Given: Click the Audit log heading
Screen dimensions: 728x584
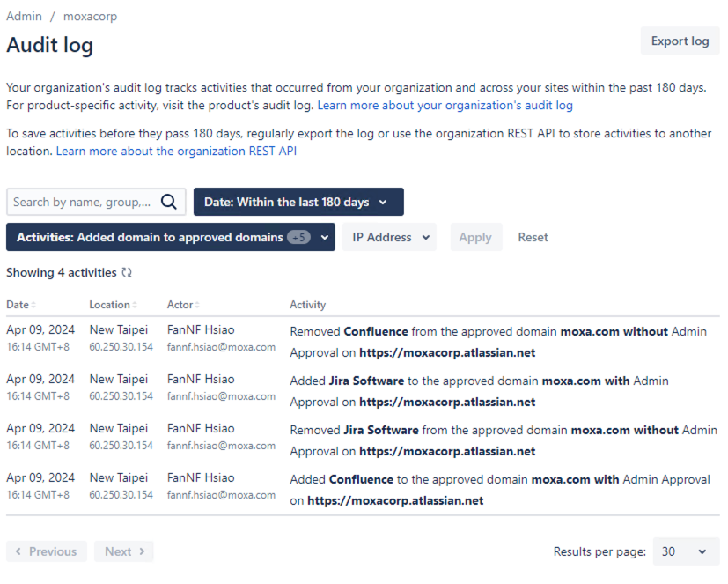Looking at the screenshot, I should (x=49, y=46).
